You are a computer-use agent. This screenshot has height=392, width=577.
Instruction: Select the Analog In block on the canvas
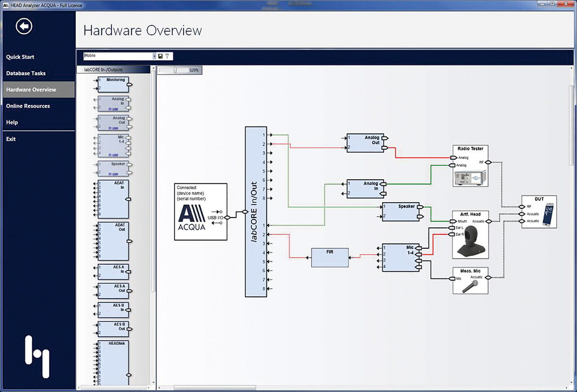click(365, 188)
